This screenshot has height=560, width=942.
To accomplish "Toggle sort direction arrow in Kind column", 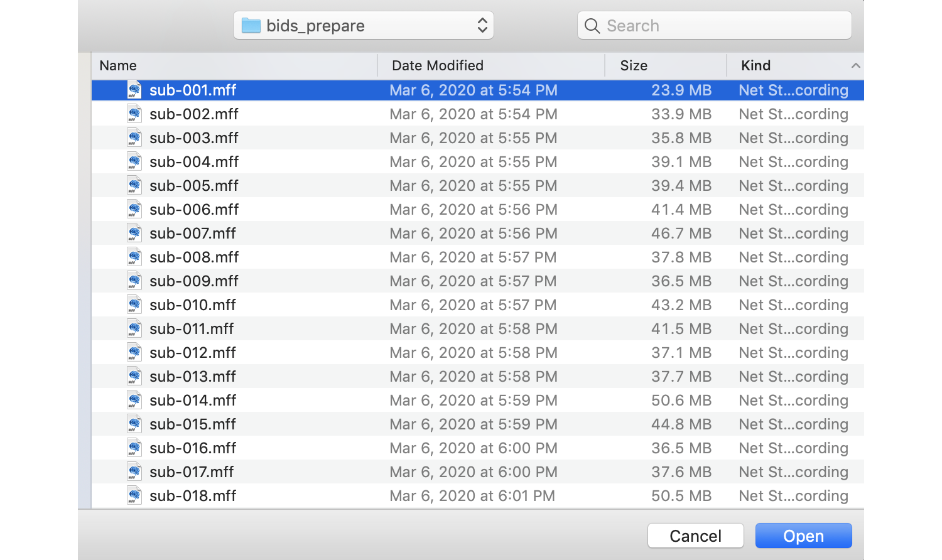I will click(x=855, y=66).
